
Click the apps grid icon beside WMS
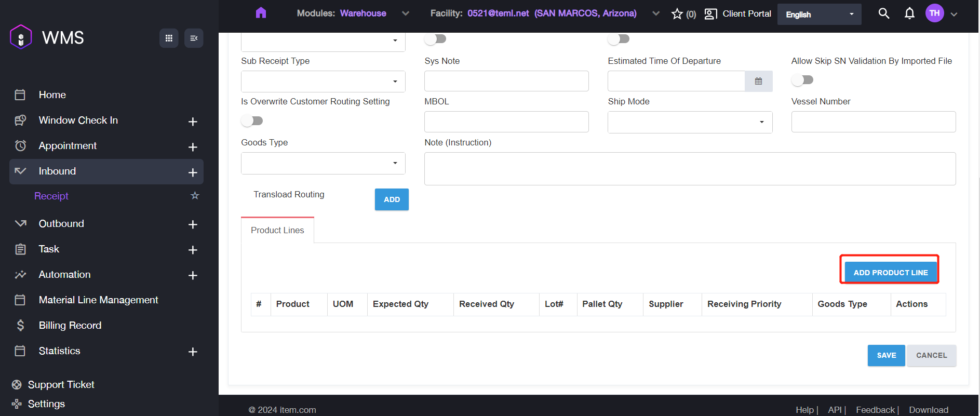169,38
